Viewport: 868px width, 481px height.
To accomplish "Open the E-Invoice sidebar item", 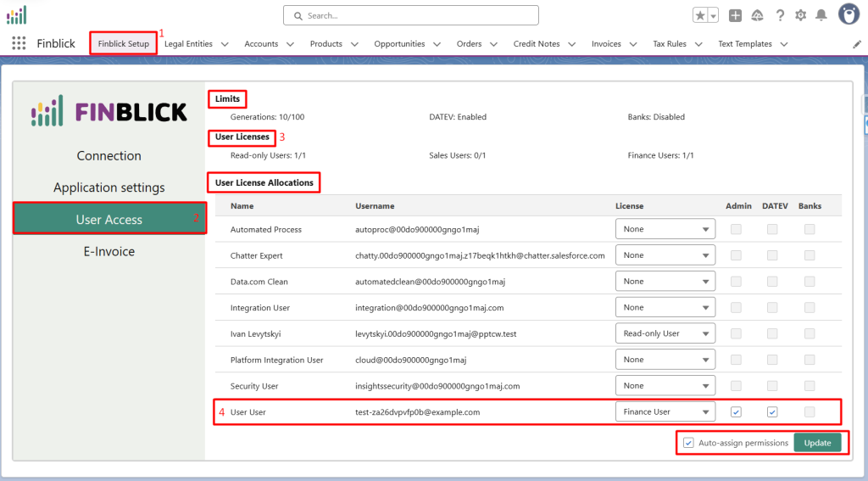I will (109, 251).
